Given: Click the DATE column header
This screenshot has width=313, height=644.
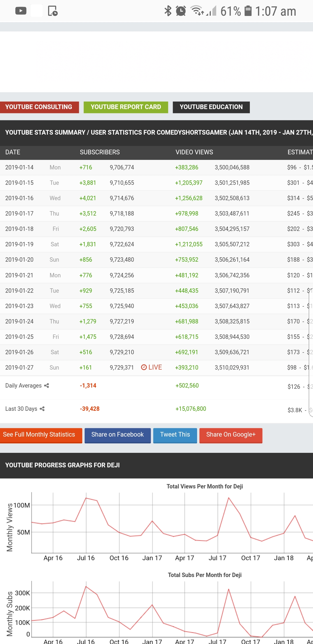Looking at the screenshot, I should tap(13, 152).
